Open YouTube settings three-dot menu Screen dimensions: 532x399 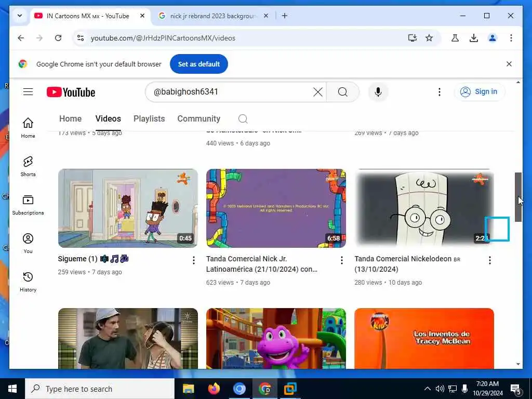(440, 92)
